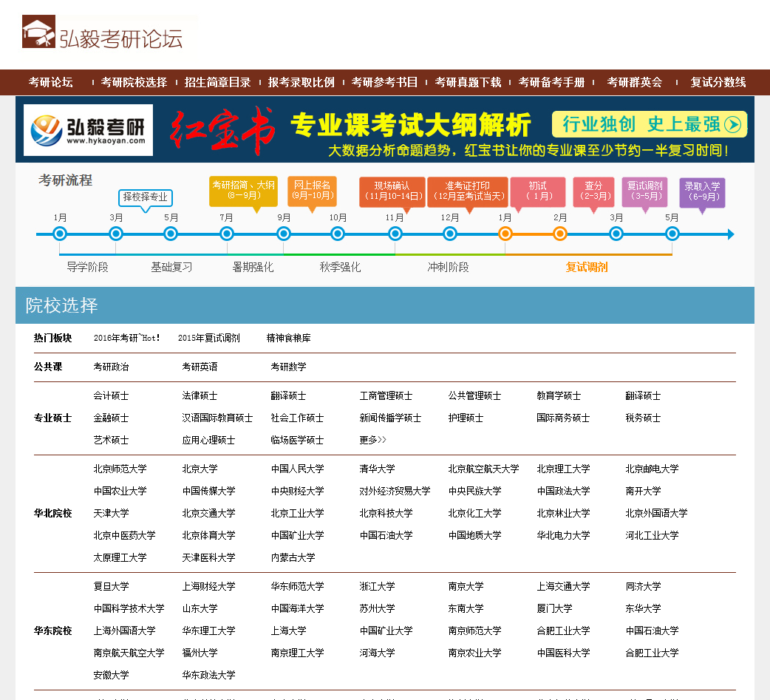Open 考研数学 public course link
The height and width of the screenshot is (700, 770).
pos(288,367)
